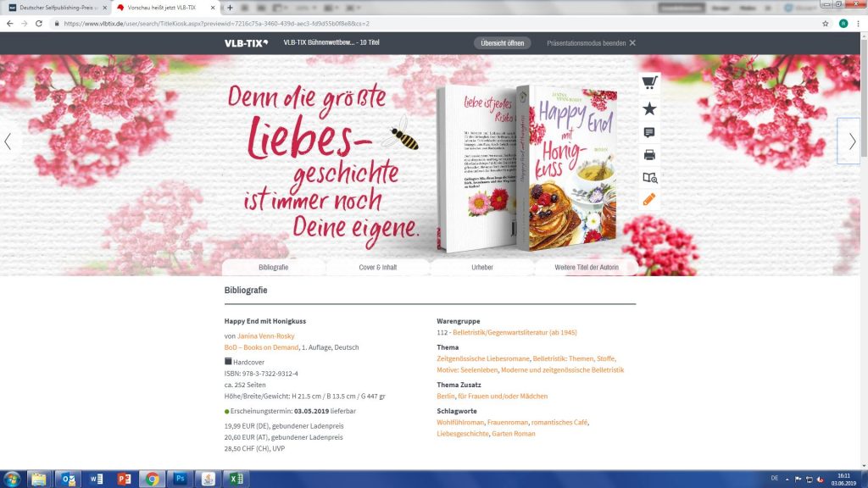This screenshot has height=488, width=868.
Task: Click Frauenroman keyword link
Action: coord(508,422)
